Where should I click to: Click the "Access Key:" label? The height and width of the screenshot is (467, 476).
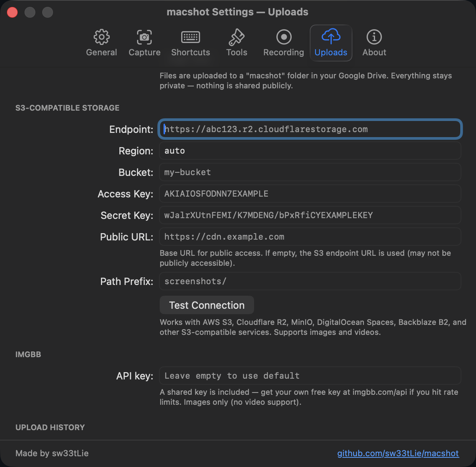(x=126, y=194)
